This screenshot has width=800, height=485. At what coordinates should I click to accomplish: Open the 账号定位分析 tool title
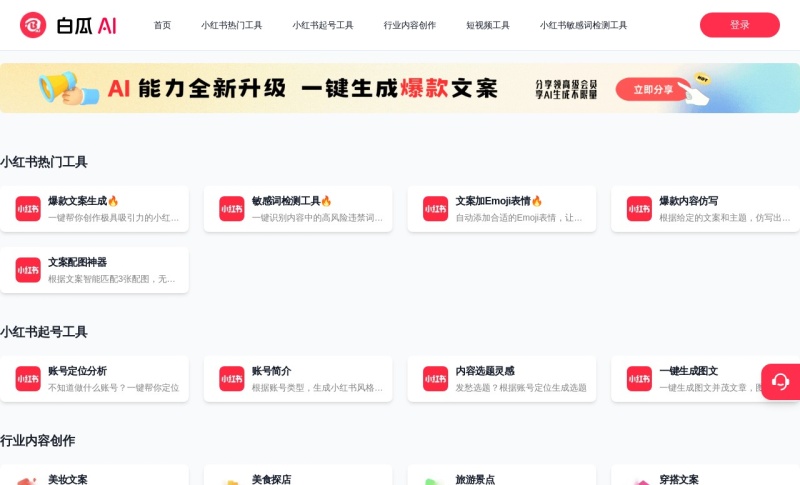[x=78, y=371]
